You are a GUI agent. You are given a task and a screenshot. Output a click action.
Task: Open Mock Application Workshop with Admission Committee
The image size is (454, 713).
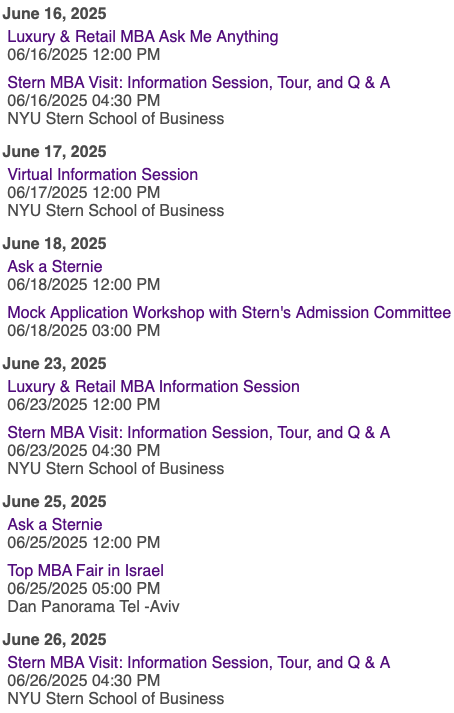point(229,312)
